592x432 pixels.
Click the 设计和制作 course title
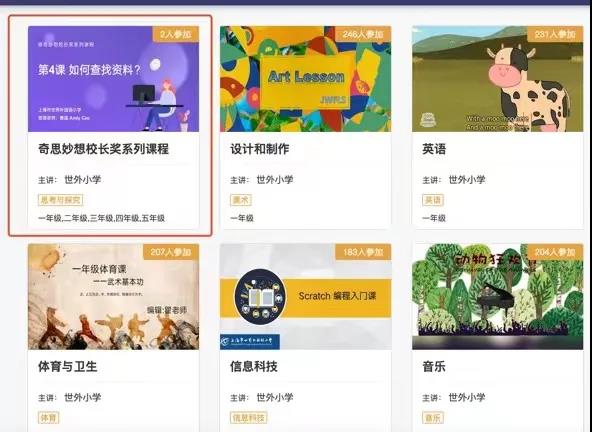260,149
